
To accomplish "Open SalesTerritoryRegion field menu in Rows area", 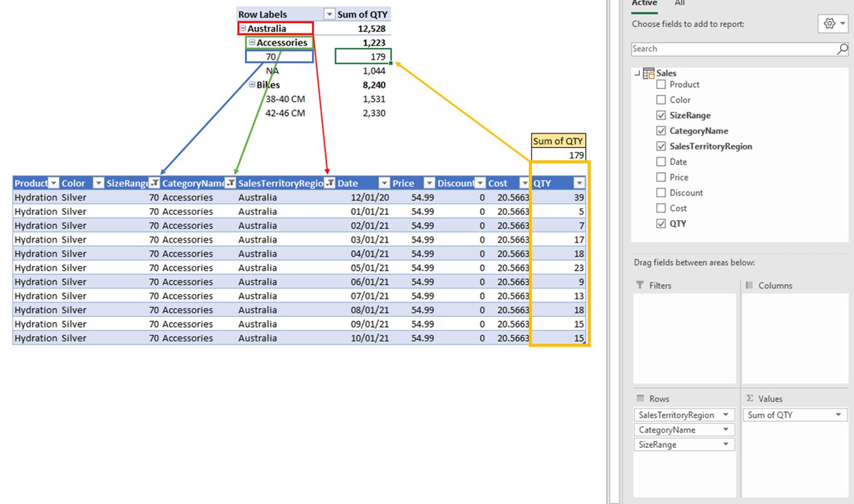I will click(726, 414).
